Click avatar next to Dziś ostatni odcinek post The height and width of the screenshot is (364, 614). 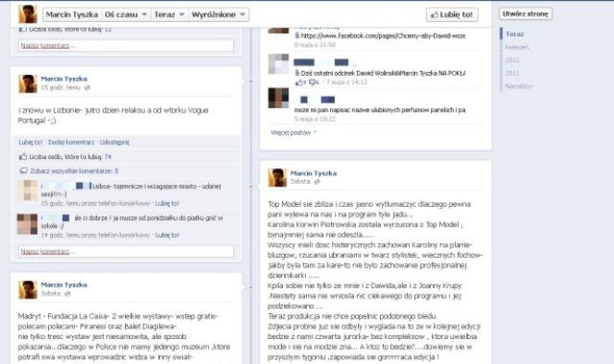pos(278,64)
